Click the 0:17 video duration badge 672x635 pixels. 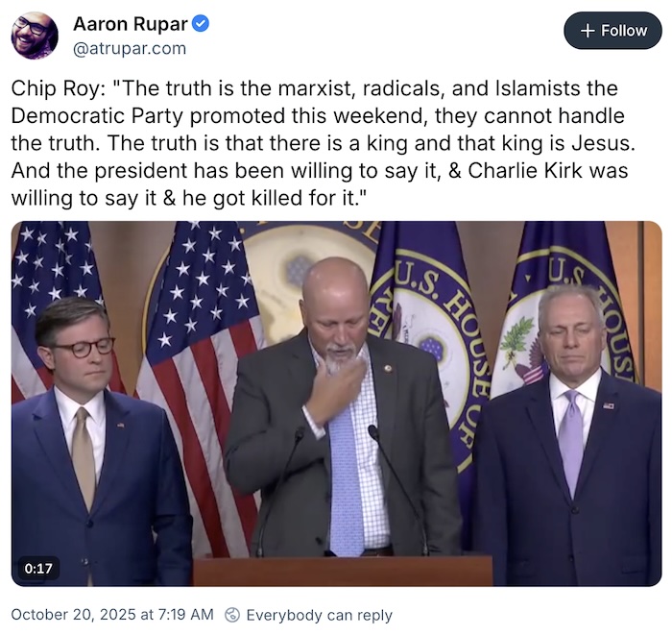pos(38,568)
